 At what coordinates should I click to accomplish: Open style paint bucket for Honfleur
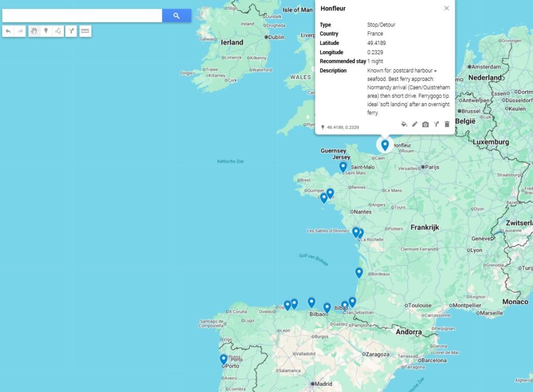[404, 124]
